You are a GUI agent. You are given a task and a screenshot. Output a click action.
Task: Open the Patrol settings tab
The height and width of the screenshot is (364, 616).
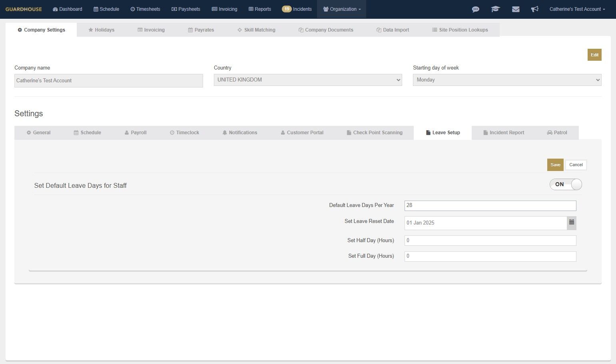[557, 133]
